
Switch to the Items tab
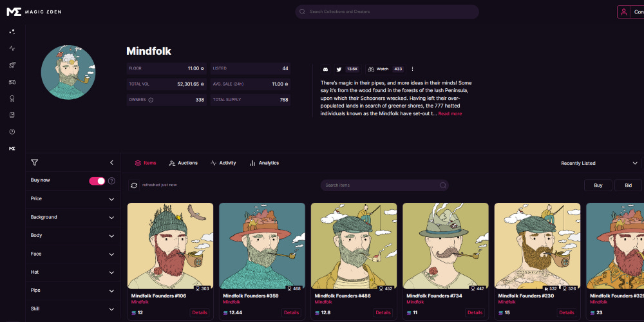tap(146, 163)
